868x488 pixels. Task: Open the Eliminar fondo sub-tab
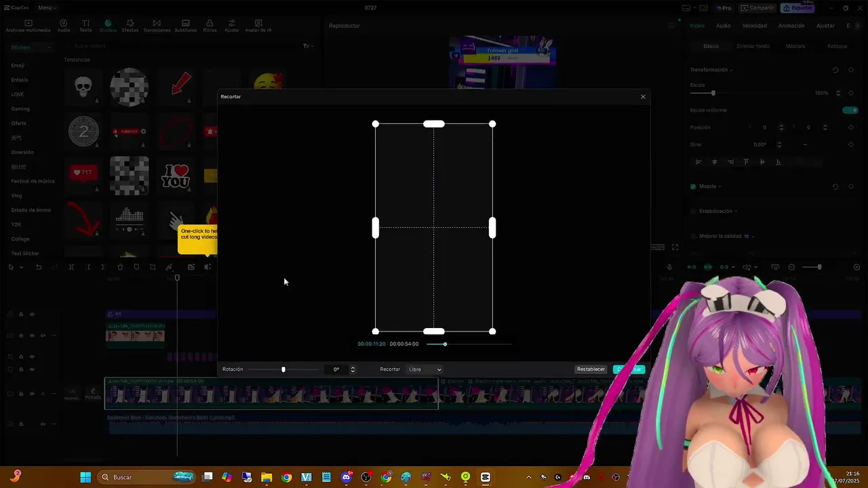point(753,46)
